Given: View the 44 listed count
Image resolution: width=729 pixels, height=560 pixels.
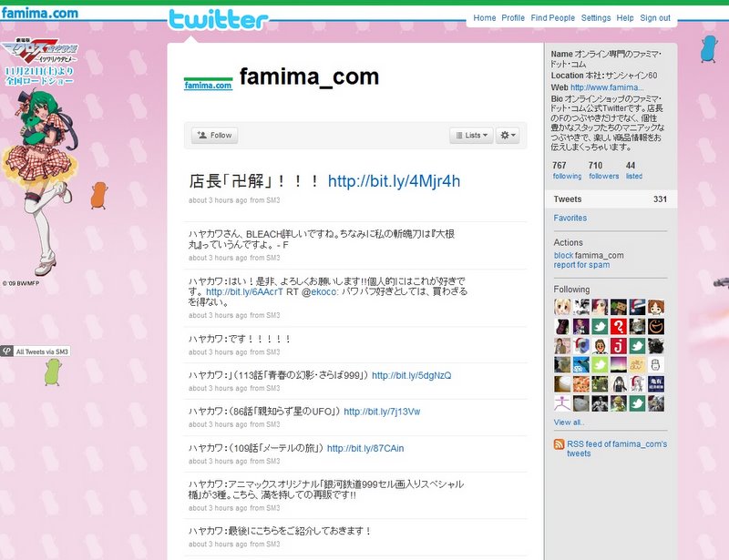Looking at the screenshot, I should pyautogui.click(x=633, y=170).
